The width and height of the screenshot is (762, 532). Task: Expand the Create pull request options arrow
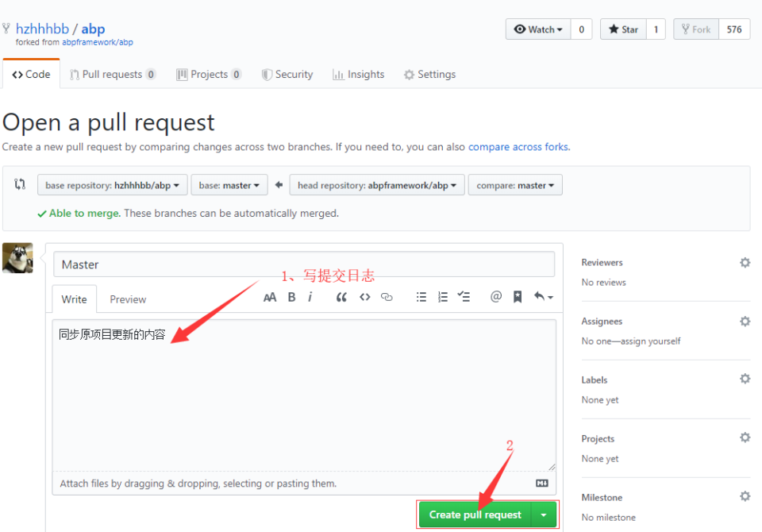click(544, 515)
